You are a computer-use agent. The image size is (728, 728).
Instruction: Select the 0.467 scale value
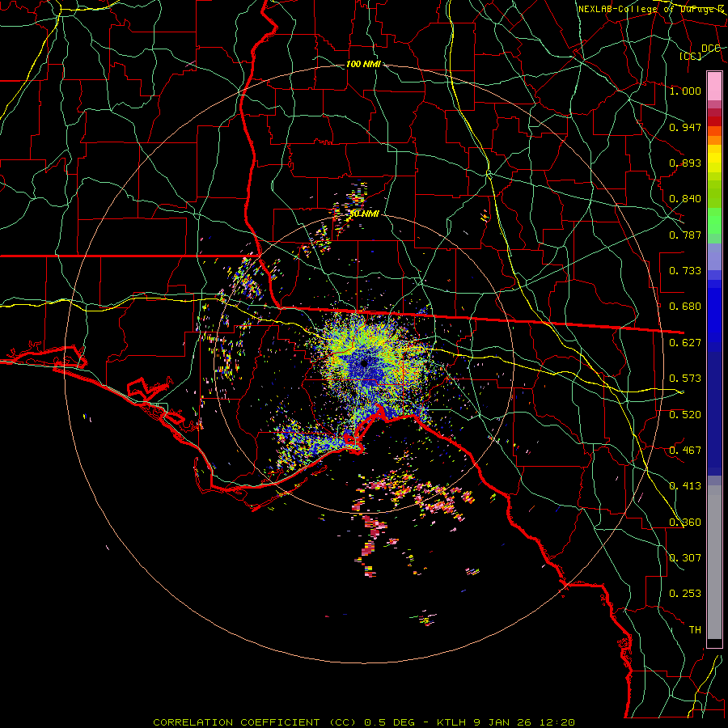[685, 451]
